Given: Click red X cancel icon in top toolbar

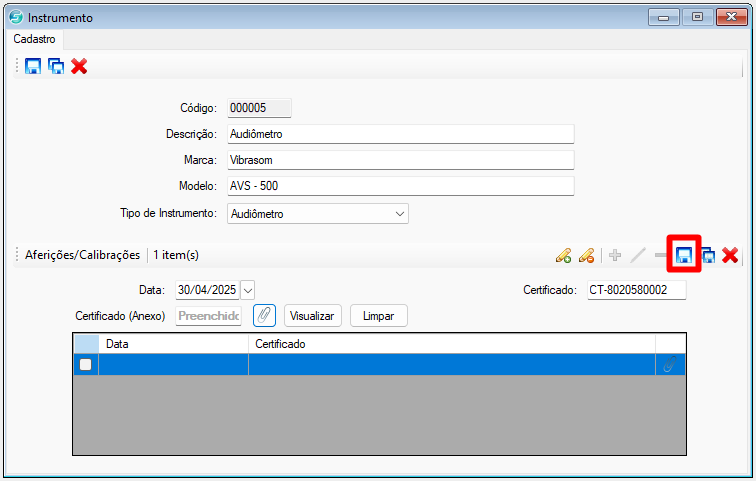Looking at the screenshot, I should click(79, 66).
